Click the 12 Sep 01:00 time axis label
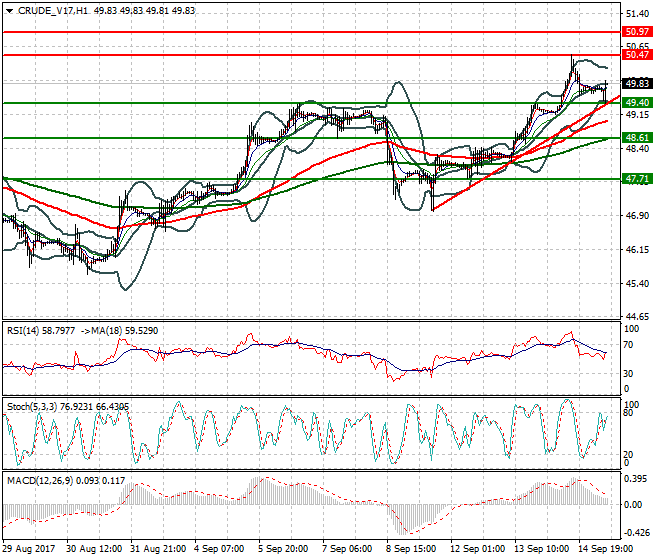Viewport: 660px width, 560px height. 477,549
